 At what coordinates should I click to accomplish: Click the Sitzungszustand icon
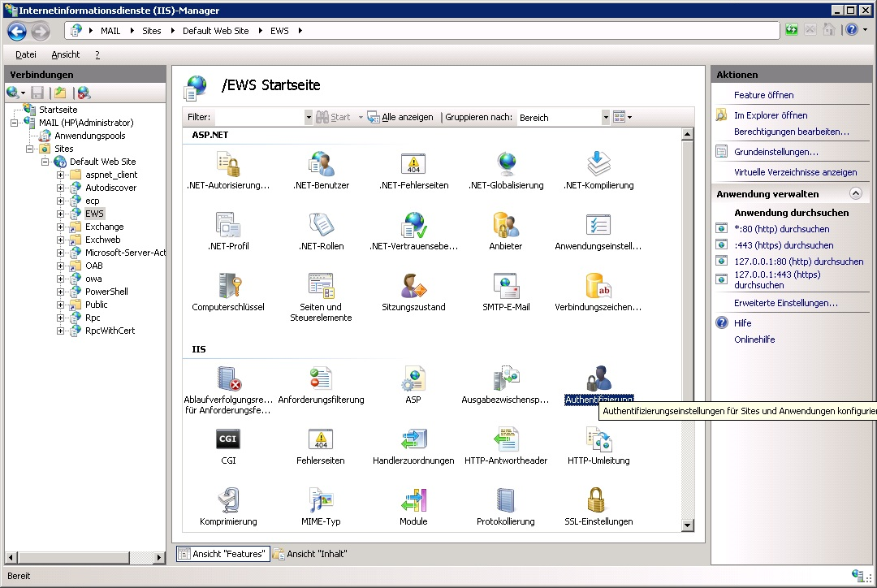(413, 287)
